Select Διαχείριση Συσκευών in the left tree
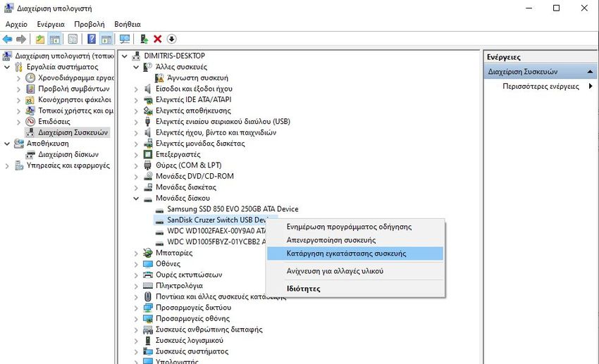The image size is (599, 364). (x=73, y=132)
